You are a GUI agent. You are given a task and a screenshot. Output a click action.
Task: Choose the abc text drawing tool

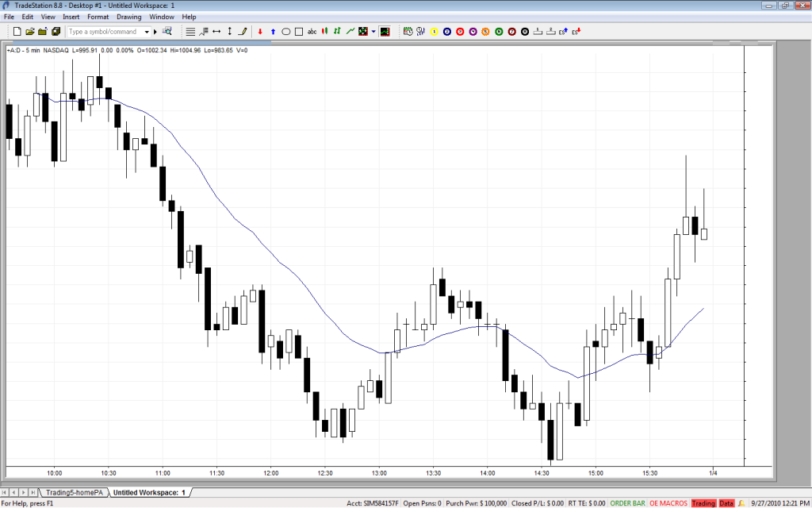[312, 32]
